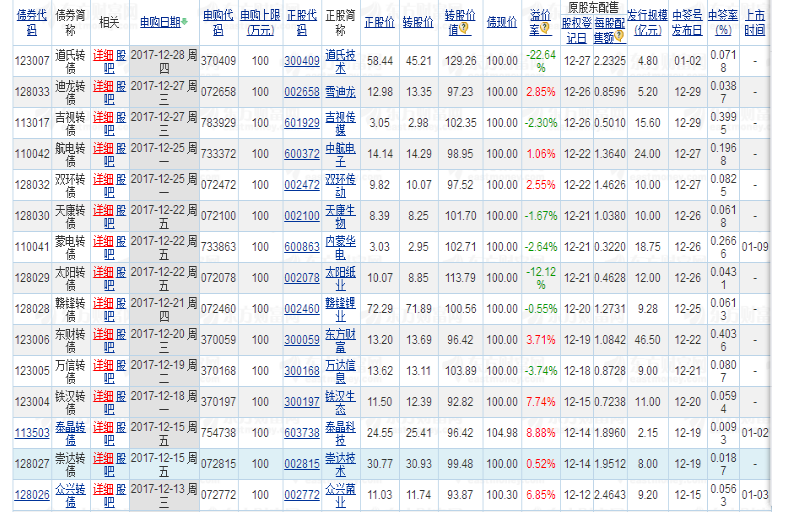Select conversion value cell 129.26
This screenshot has width=793, height=529.
(460, 61)
